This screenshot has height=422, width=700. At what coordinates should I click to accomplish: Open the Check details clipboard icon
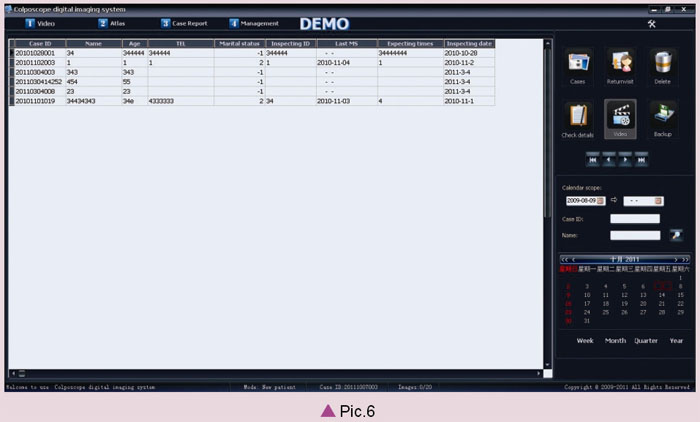coord(578,120)
